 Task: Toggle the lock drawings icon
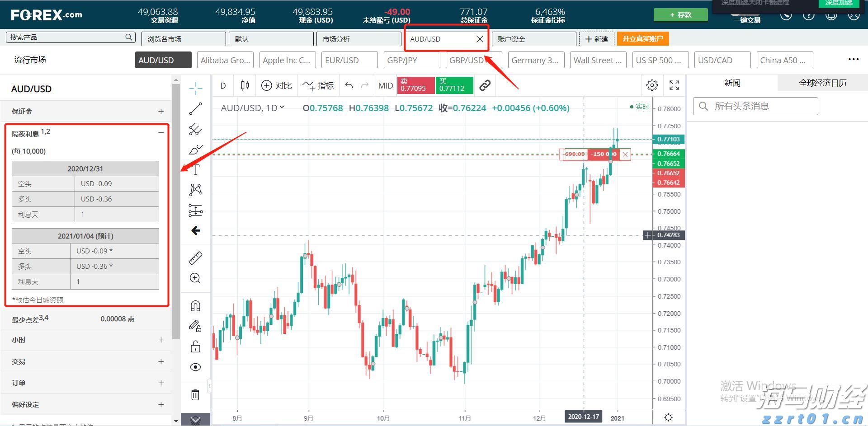point(195,346)
